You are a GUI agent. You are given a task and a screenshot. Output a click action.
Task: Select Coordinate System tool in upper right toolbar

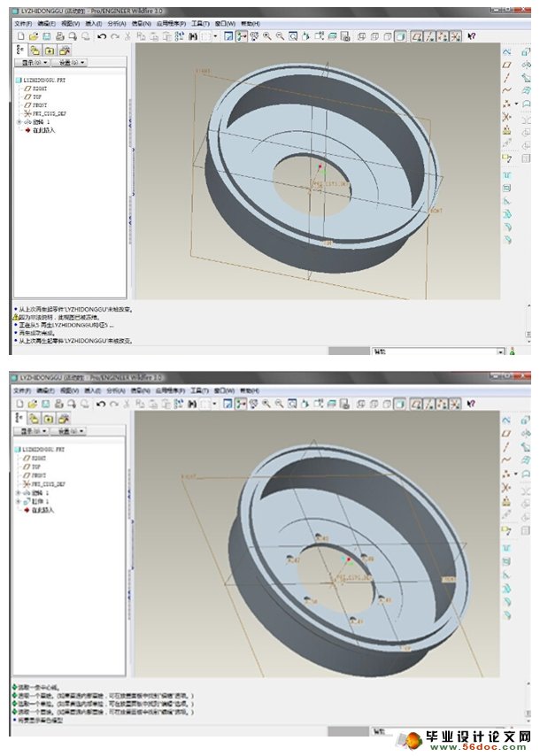[x=506, y=117]
